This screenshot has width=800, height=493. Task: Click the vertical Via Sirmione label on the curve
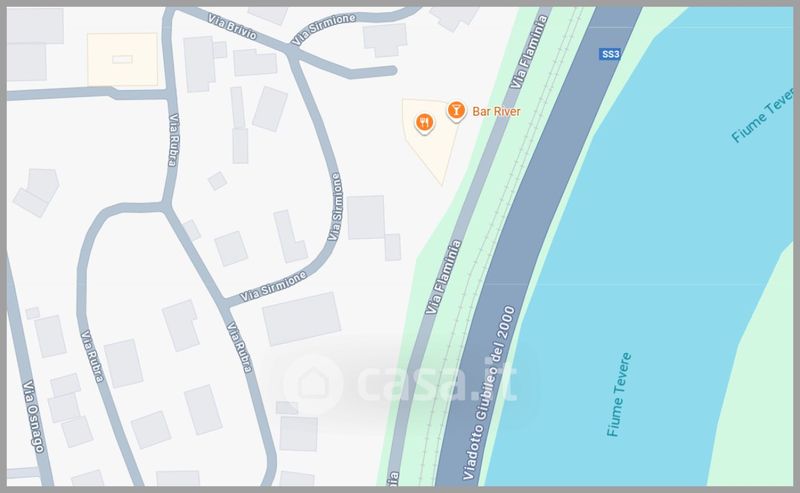335,207
